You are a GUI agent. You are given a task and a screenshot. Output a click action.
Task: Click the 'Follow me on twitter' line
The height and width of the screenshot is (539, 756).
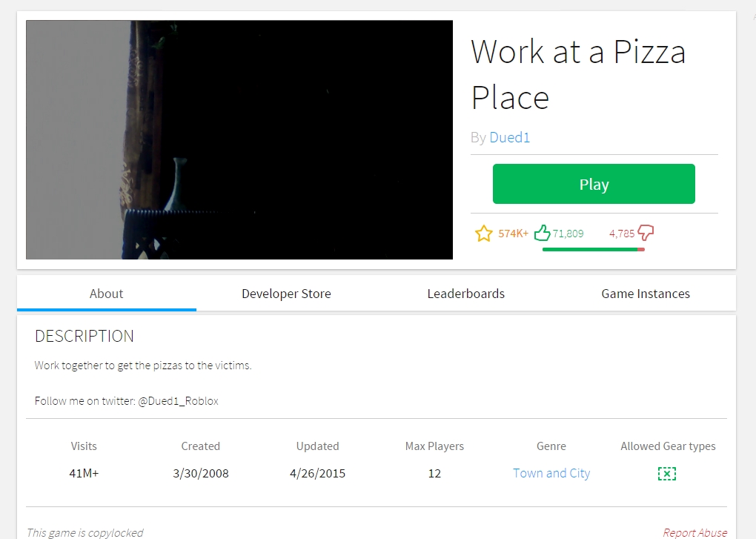click(x=126, y=400)
